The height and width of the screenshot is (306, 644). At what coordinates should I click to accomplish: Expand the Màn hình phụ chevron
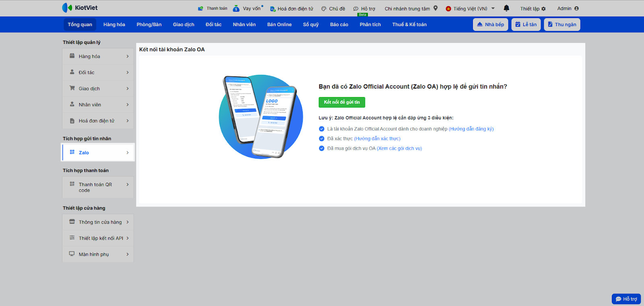(128, 254)
